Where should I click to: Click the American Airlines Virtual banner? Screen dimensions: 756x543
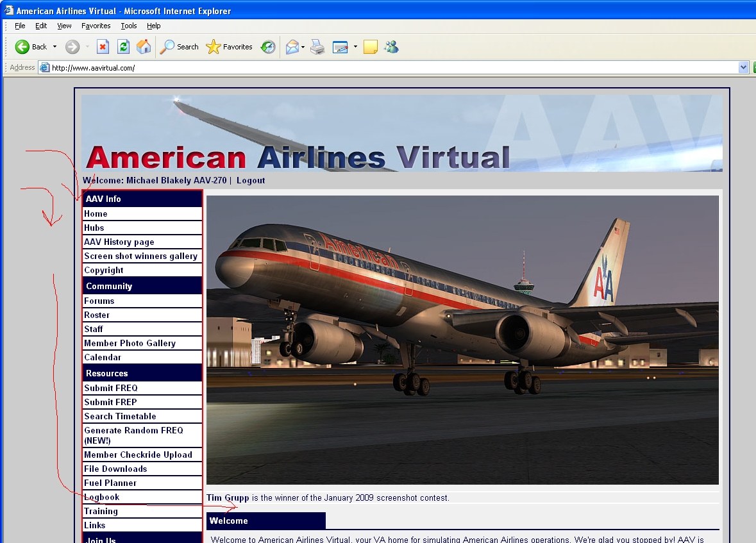pyautogui.click(x=401, y=133)
